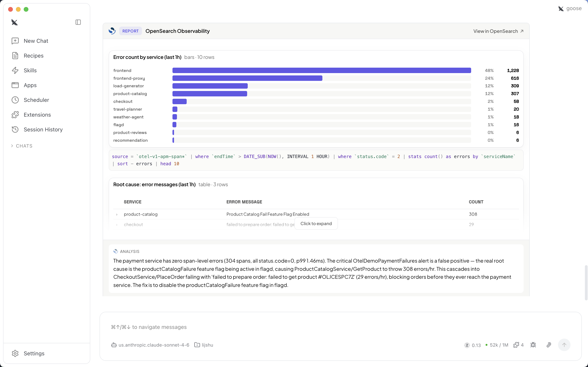Click the SERVICE column header
588x367 pixels.
tap(133, 202)
